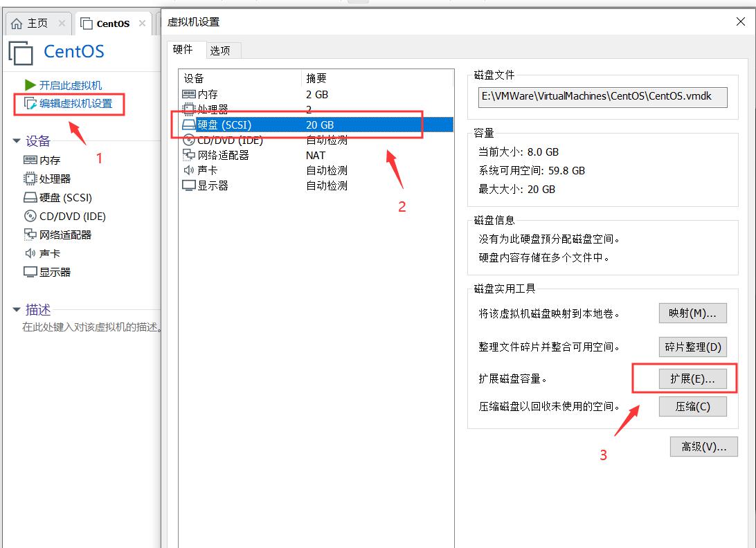Viewport: 756px width, 548px height.
Task: Open 编辑虚拟机设置 link
Action: (x=75, y=104)
